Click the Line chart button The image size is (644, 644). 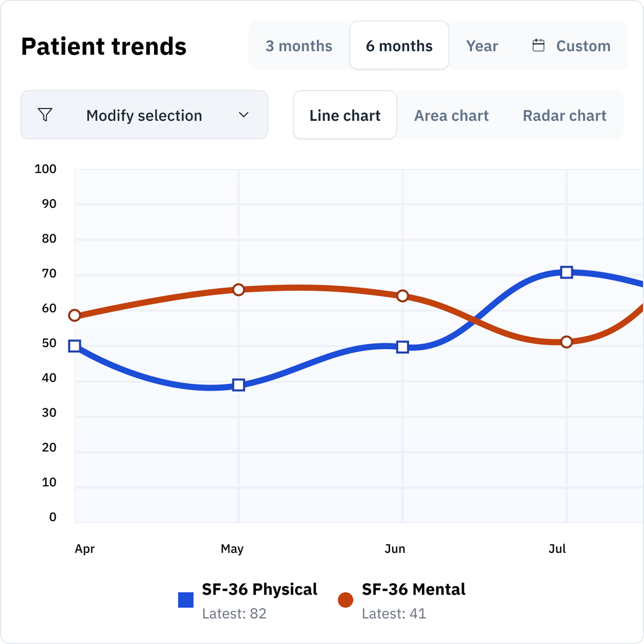point(344,115)
